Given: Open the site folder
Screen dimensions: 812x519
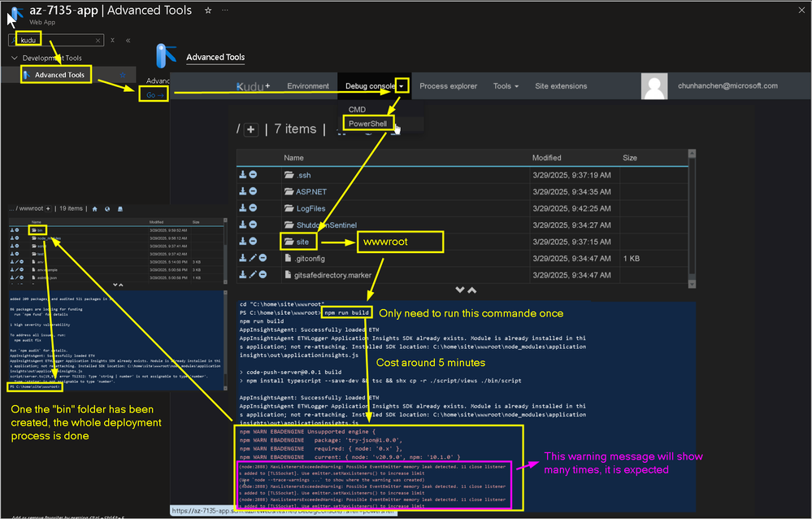Looking at the screenshot, I should (x=302, y=242).
